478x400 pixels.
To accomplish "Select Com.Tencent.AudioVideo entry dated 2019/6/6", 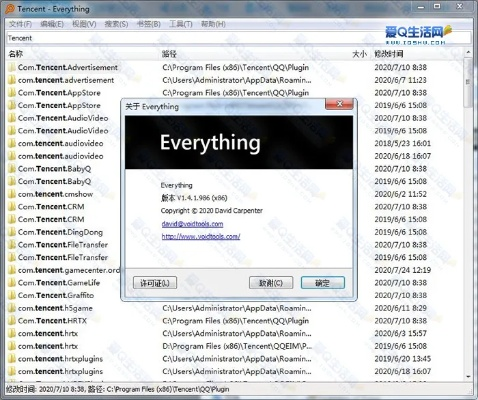I will pos(63,131).
